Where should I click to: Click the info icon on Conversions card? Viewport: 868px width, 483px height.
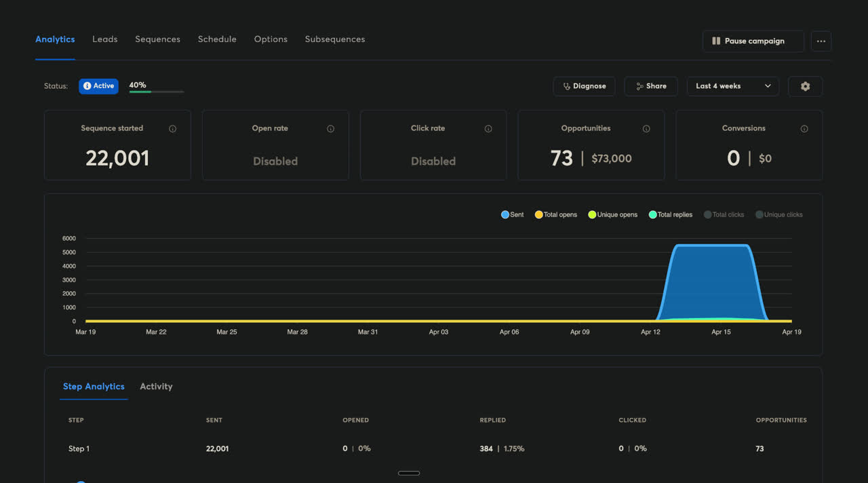(804, 128)
